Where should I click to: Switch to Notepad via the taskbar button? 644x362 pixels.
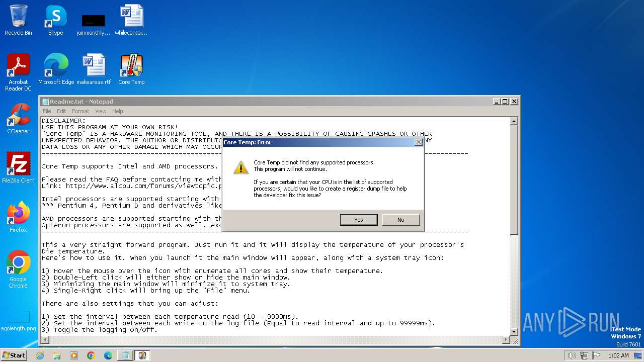pos(125,355)
